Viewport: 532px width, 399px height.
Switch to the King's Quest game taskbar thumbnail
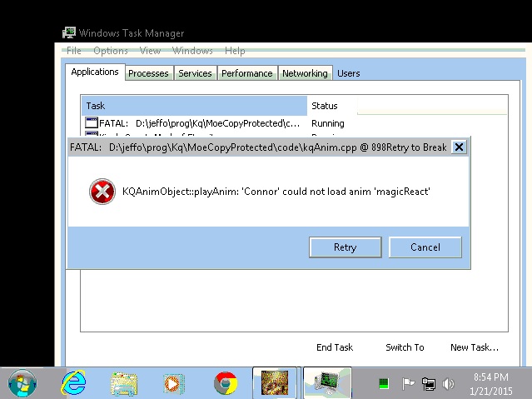point(275,382)
